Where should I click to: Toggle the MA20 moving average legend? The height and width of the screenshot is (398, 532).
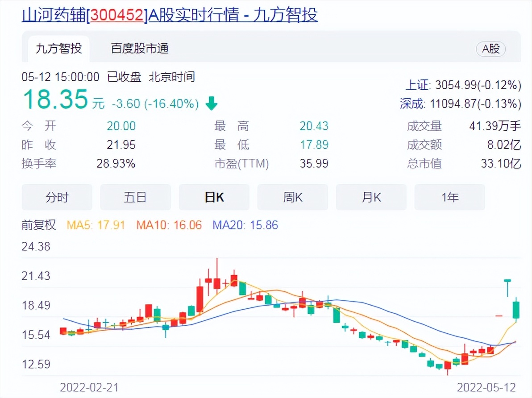coord(244,226)
